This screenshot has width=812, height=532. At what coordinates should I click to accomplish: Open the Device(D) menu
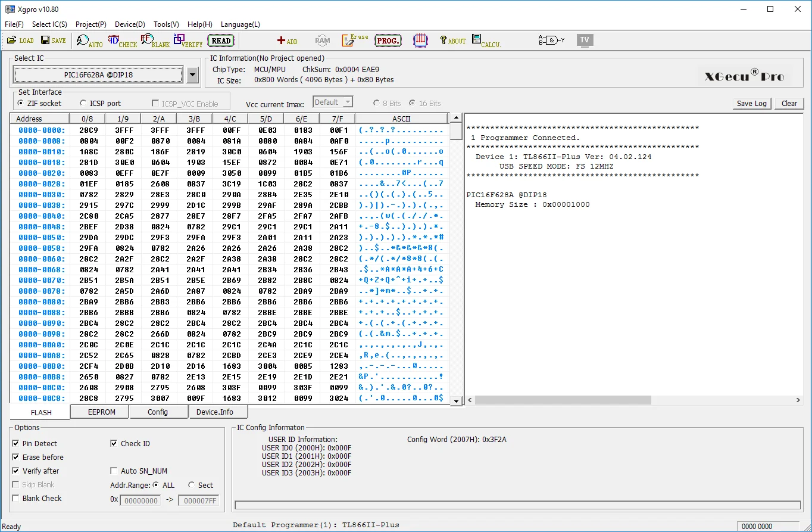[x=130, y=24]
